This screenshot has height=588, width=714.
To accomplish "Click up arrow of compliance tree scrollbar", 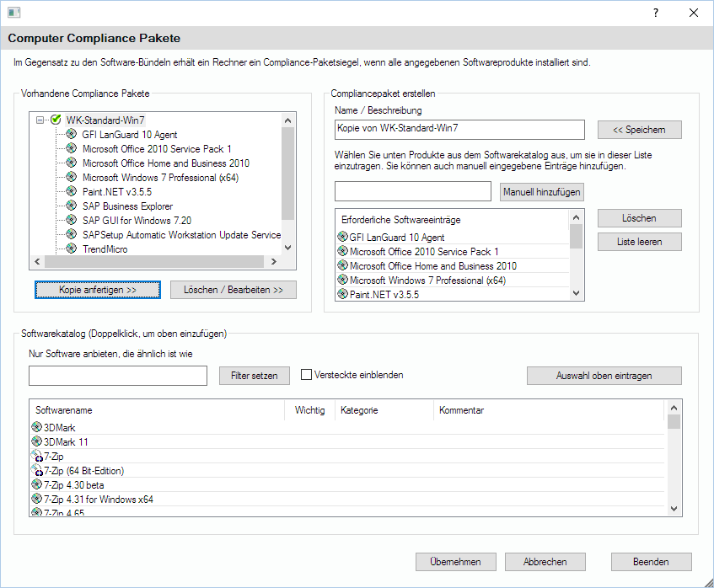I will point(287,120).
